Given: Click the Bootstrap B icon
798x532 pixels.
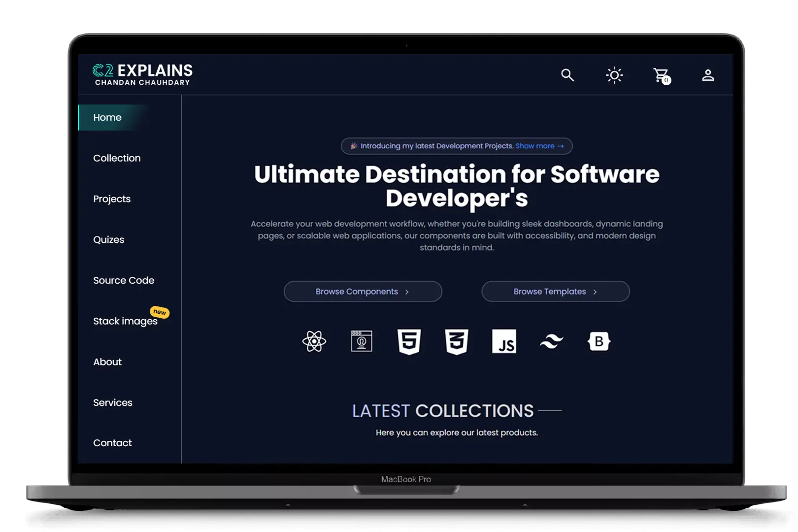Looking at the screenshot, I should point(598,341).
